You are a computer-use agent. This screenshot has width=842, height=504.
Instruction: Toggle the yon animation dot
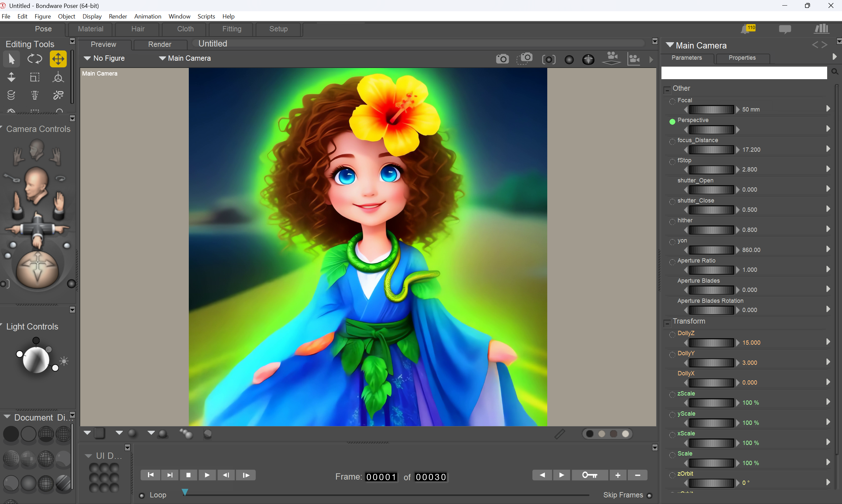point(672,242)
